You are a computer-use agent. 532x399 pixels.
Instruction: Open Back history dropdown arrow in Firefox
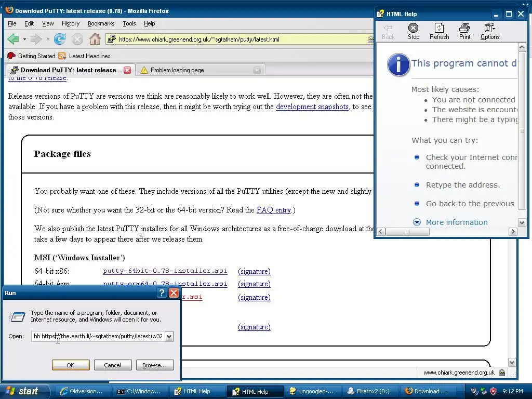pos(24,39)
